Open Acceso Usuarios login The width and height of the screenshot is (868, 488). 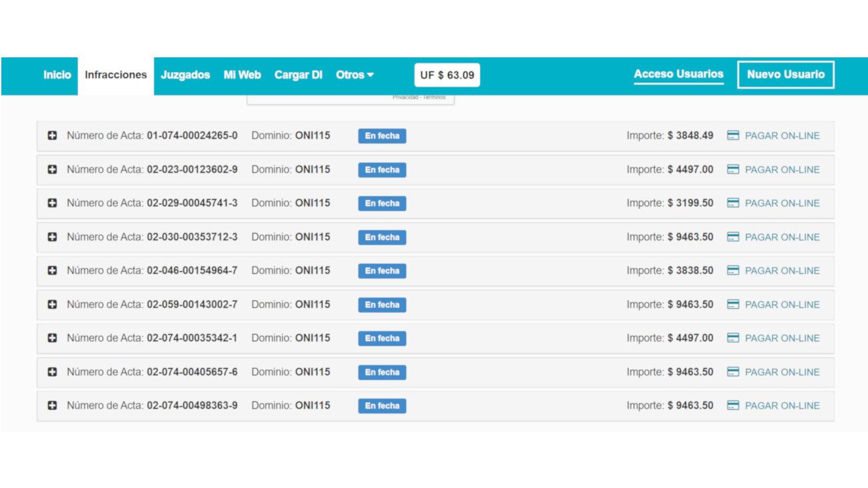pyautogui.click(x=679, y=74)
